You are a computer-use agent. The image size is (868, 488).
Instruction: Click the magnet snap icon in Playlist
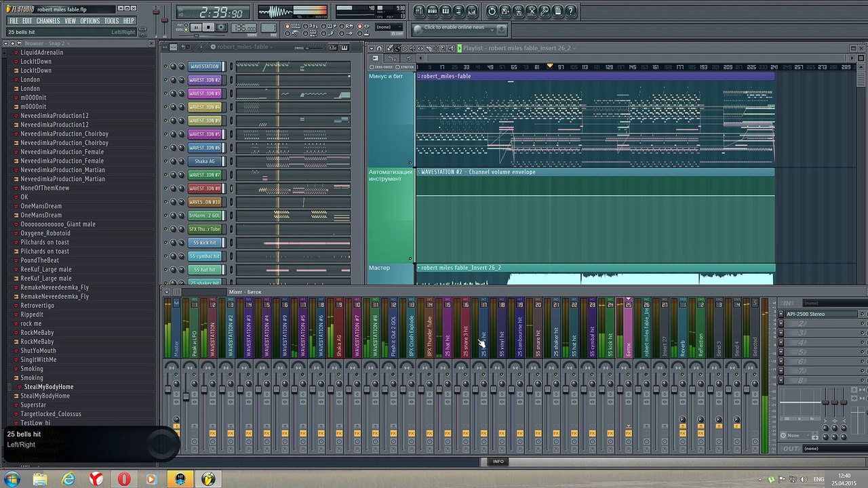click(x=379, y=48)
